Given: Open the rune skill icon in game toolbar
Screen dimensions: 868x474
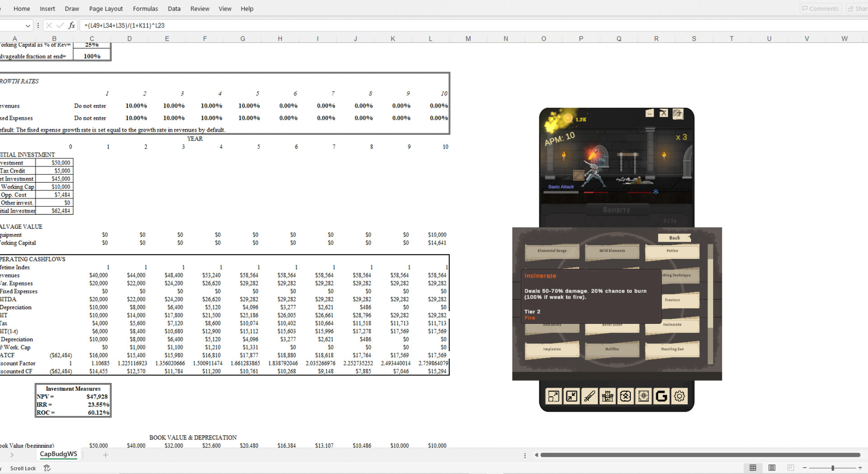Looking at the screenshot, I should [x=625, y=397].
